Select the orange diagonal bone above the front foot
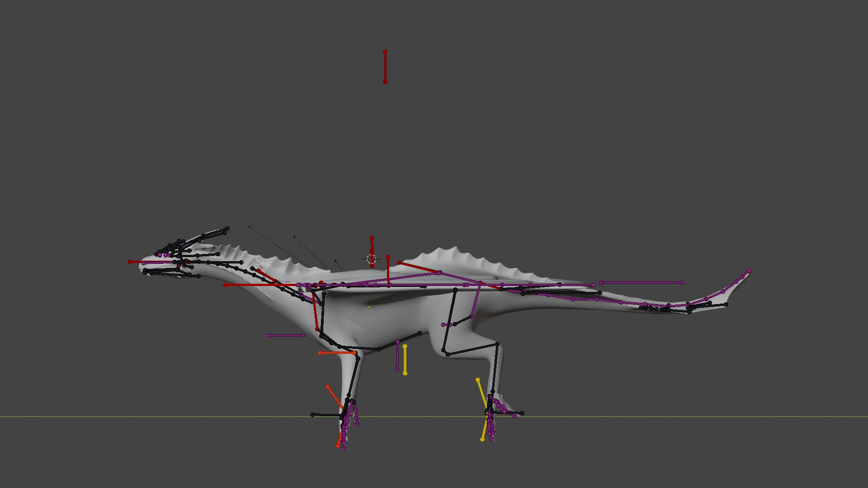 335,398
